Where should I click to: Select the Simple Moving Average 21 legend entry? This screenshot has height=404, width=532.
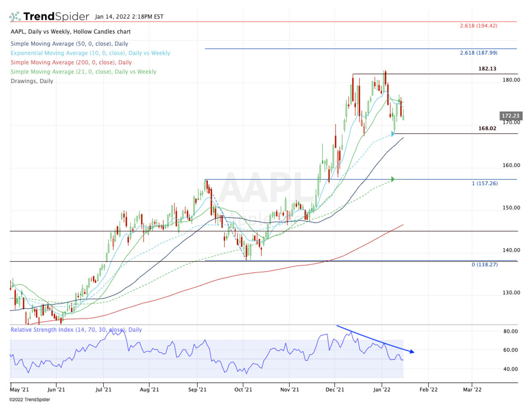point(83,72)
